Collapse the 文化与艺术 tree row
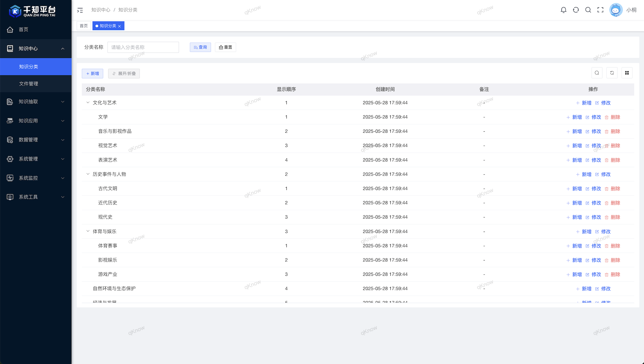The width and height of the screenshot is (644, 364). click(88, 103)
